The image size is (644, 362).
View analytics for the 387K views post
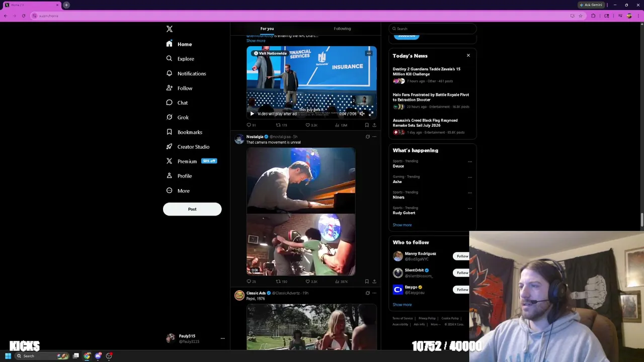click(x=341, y=282)
